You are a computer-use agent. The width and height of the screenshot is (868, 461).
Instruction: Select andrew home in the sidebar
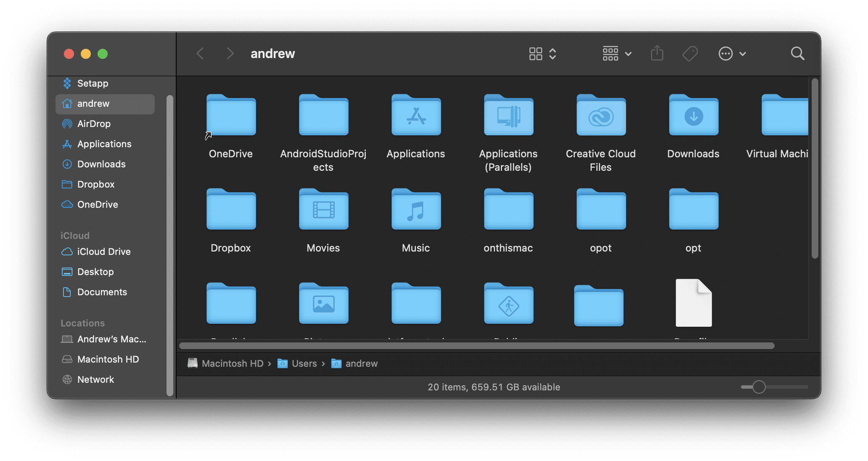(x=105, y=103)
